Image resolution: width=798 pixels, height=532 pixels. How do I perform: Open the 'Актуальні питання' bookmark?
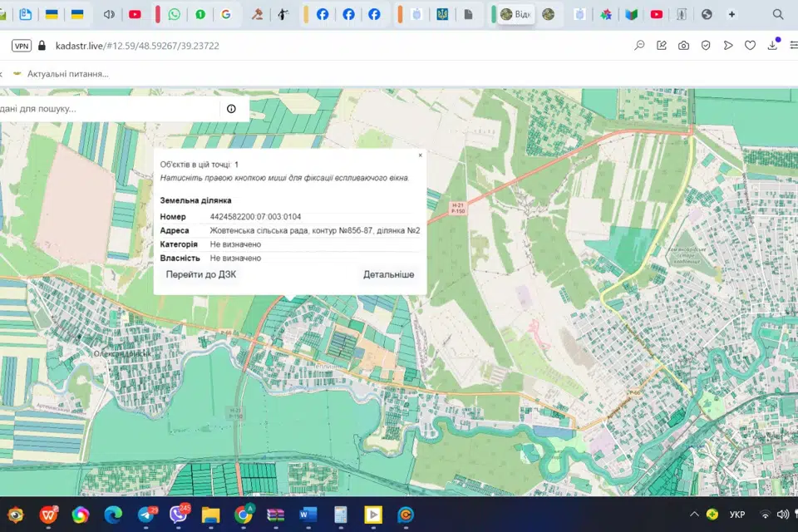click(x=66, y=74)
